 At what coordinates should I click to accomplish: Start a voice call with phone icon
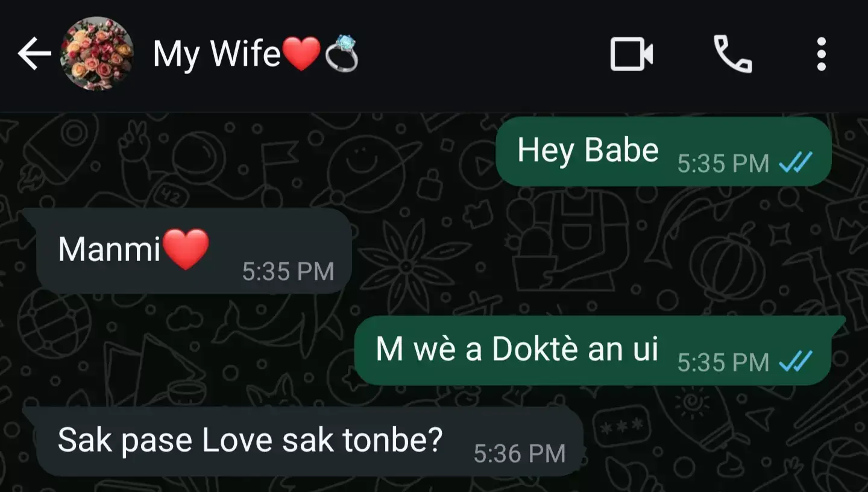(x=732, y=54)
